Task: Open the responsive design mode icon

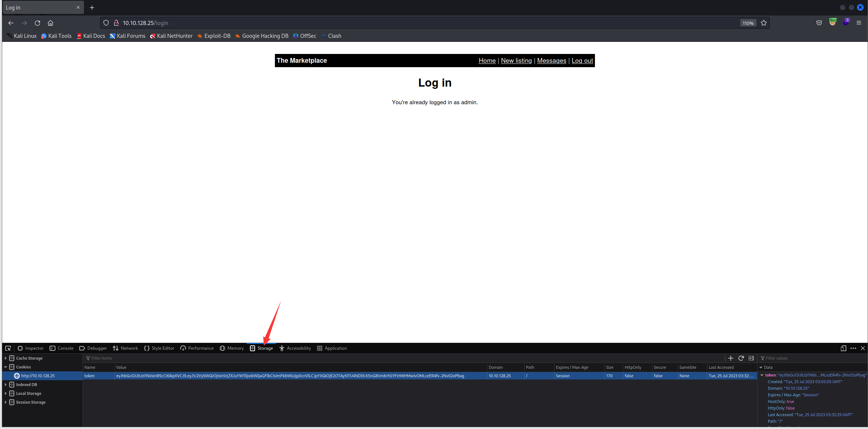Action: click(x=843, y=348)
